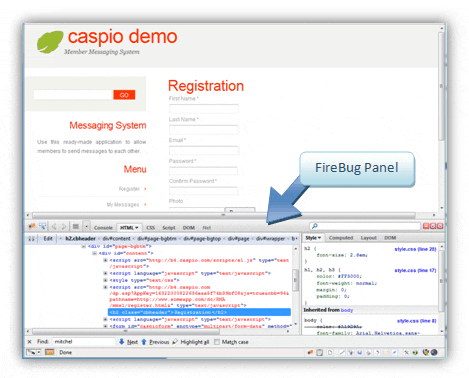Image resolution: width=469 pixels, height=378 pixels.
Task: Open the HTML tab dropdown arrow
Action: [137, 228]
